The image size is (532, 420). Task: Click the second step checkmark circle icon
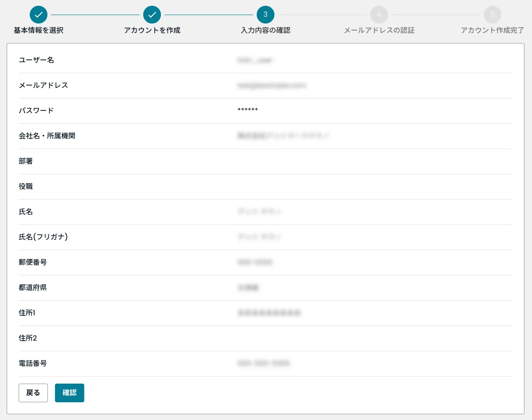point(152,15)
